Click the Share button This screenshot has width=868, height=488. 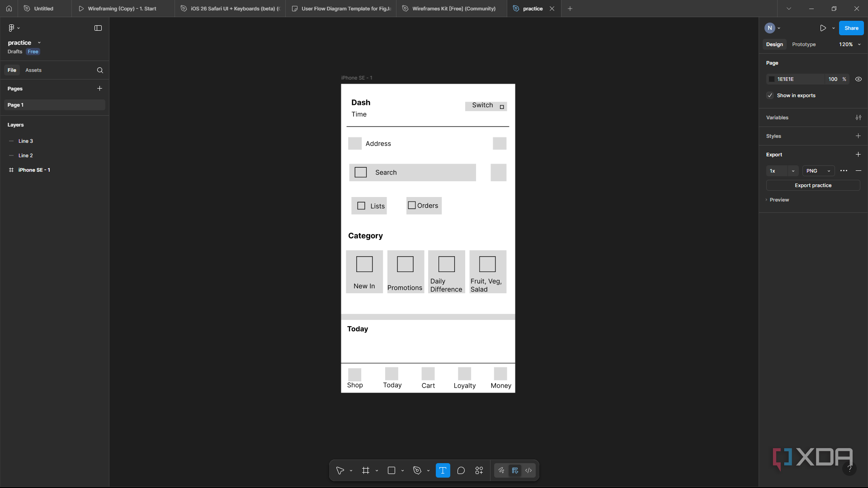tap(851, 28)
